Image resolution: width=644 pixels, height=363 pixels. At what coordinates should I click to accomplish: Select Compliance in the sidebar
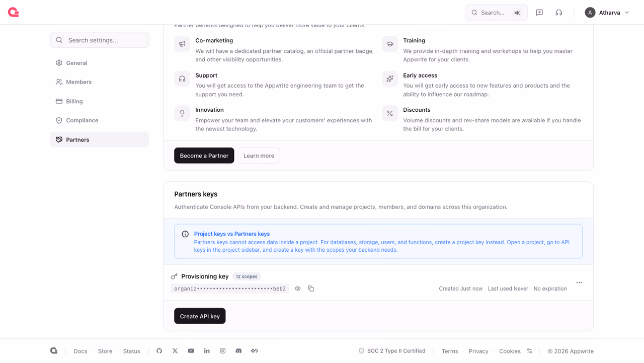pos(100,120)
